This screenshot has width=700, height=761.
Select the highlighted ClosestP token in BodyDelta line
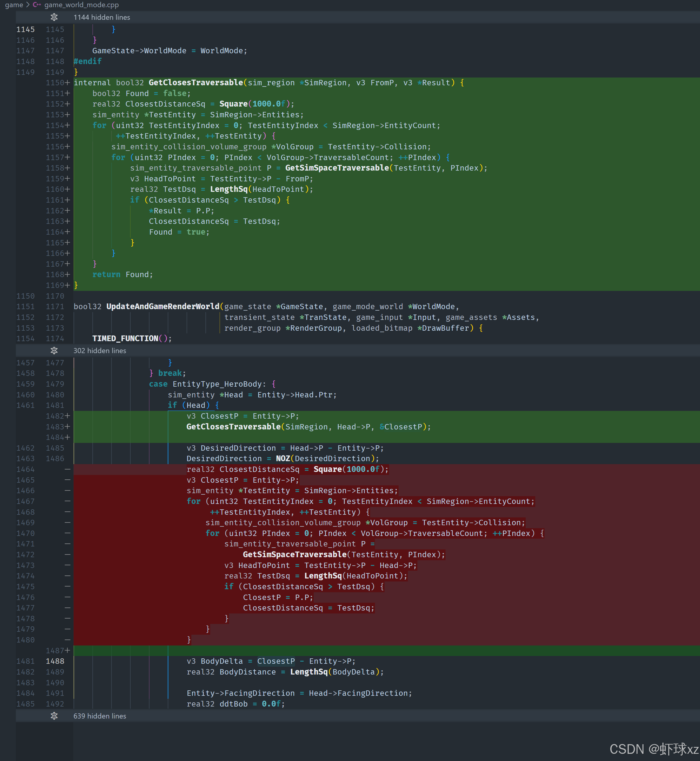pyautogui.click(x=276, y=661)
